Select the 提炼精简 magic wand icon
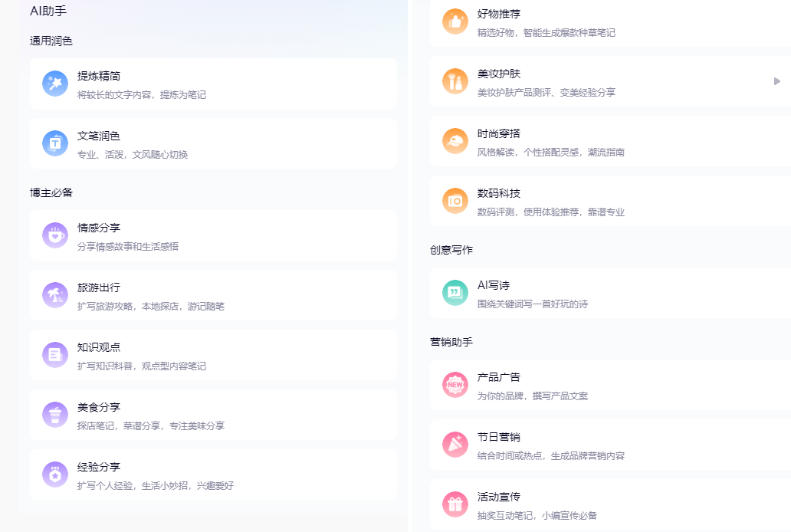791x532 pixels. [54, 83]
